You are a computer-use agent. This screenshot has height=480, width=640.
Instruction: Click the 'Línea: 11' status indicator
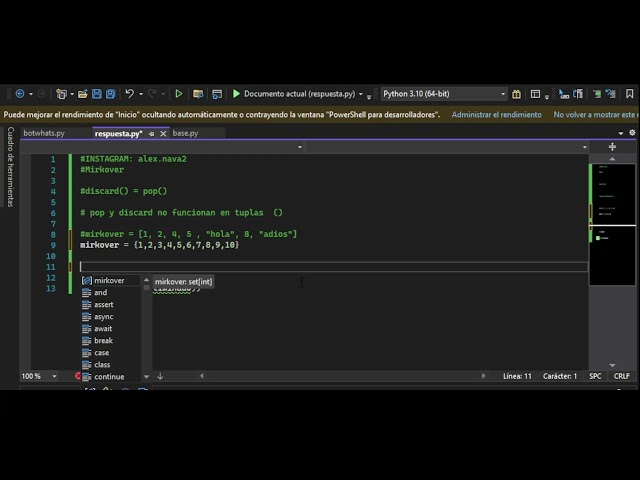517,376
